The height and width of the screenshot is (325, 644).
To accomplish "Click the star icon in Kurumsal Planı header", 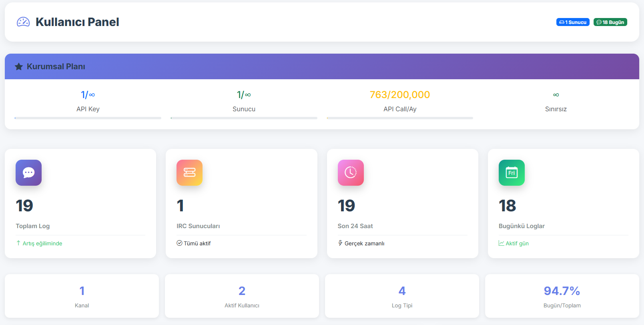I will coord(19,67).
